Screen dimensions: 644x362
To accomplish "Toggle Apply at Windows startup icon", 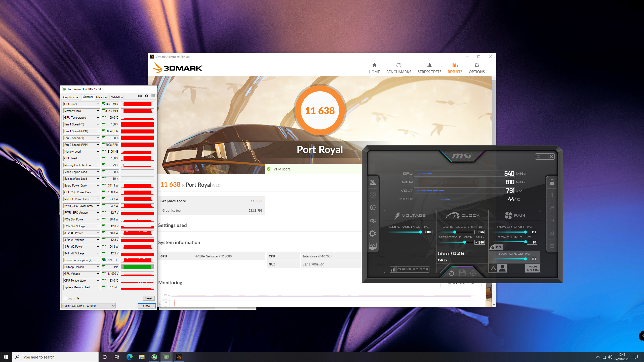I will tap(538, 157).
